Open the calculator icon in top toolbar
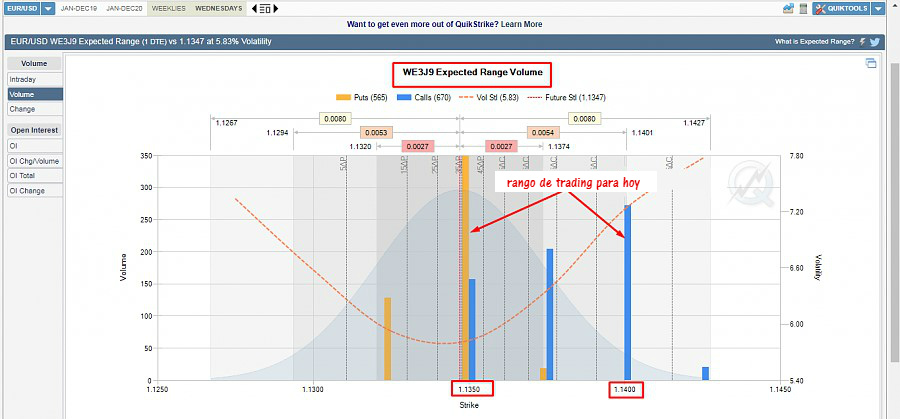The height and width of the screenshot is (419, 900). [802, 9]
